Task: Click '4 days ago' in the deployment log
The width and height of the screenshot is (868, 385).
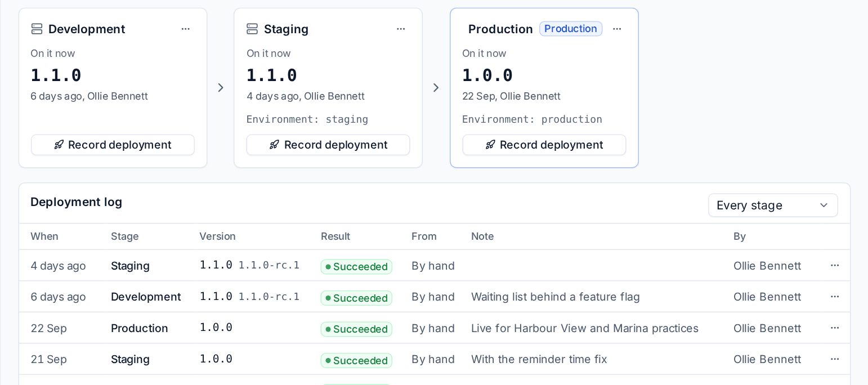Action: 58,266
